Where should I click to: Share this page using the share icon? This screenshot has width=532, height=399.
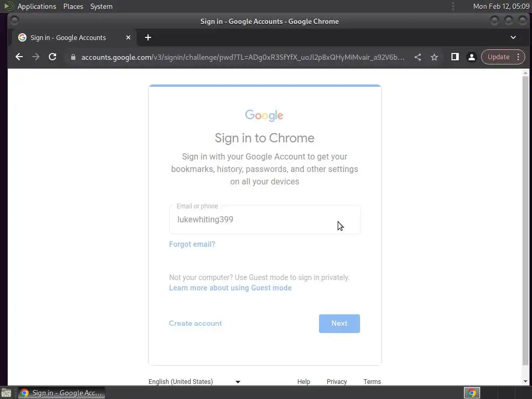click(x=418, y=57)
